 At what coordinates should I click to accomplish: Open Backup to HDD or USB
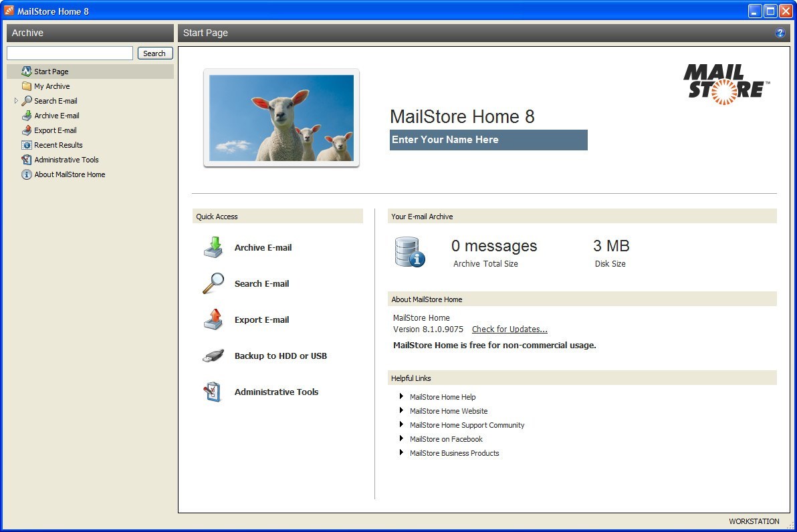point(212,356)
